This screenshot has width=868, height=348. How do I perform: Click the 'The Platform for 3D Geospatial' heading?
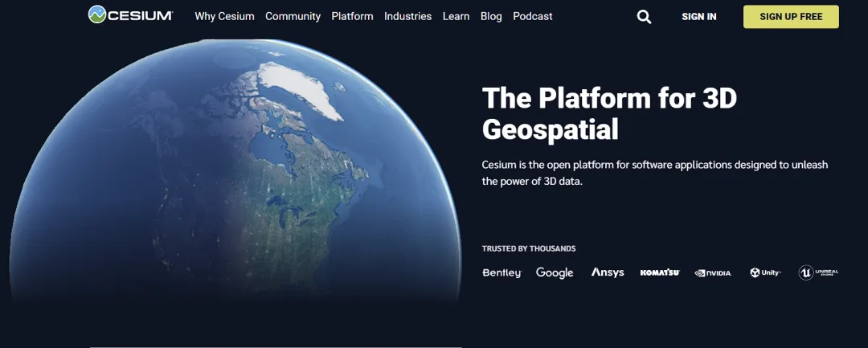(x=609, y=114)
